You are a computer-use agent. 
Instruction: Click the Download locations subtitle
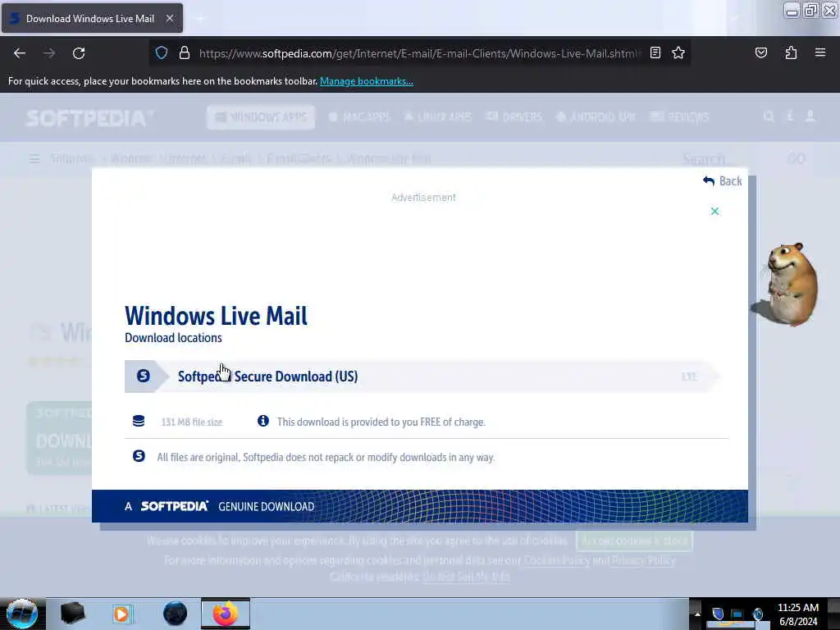[173, 338]
